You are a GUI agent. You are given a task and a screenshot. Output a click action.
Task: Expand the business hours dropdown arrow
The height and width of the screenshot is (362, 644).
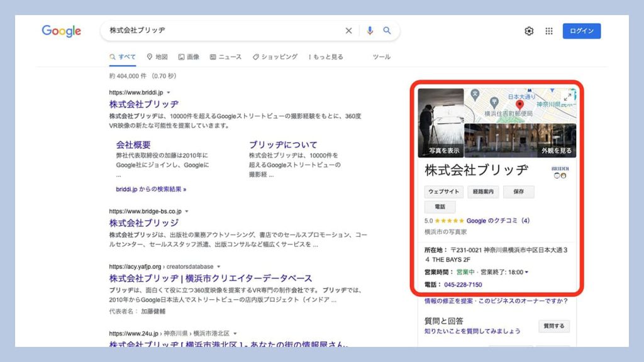(x=526, y=272)
